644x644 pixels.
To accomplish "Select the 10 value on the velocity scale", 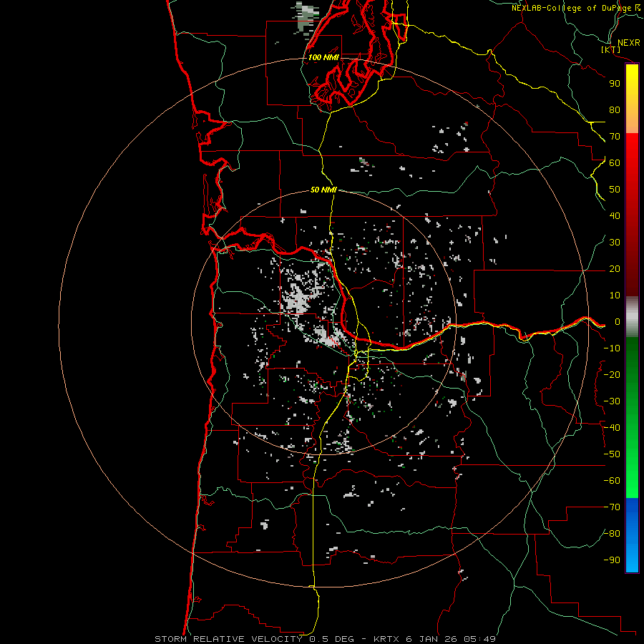I will 615,296.
